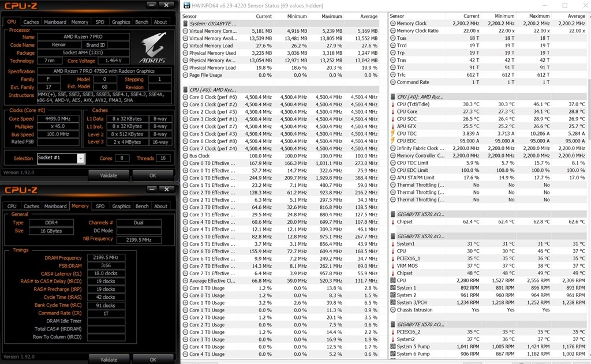
Task: Click the Infinity Fabric Clock icon
Action: 392,148
